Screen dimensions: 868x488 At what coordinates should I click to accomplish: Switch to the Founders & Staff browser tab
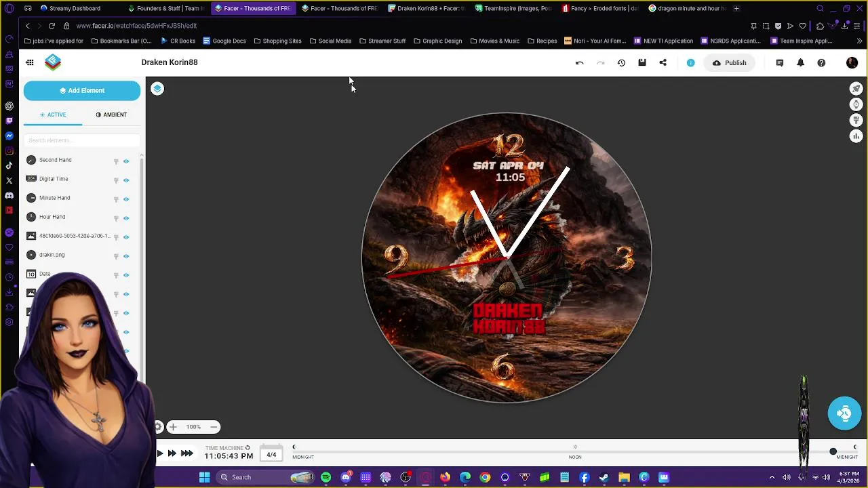[166, 8]
